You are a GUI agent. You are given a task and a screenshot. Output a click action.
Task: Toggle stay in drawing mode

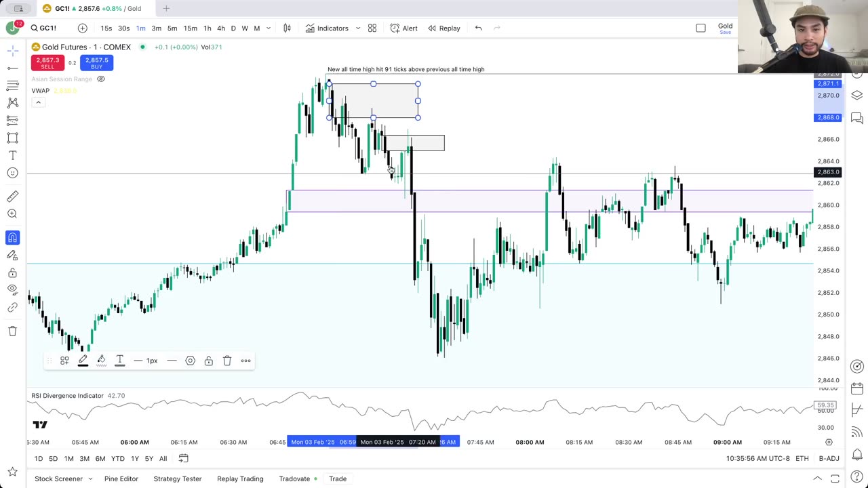click(12, 256)
